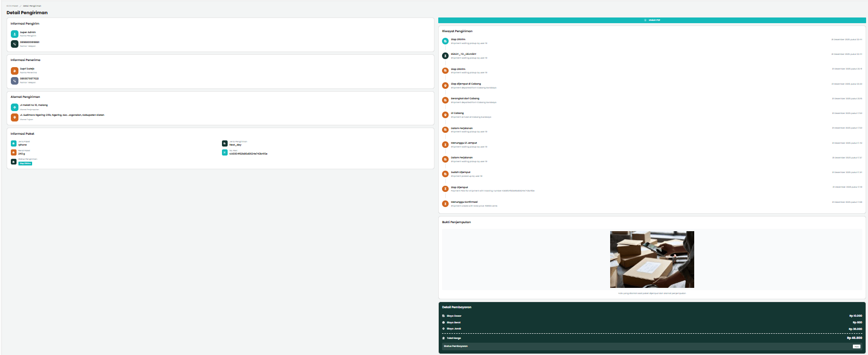868x355 pixels.
Task: Click the Siap Dikirim status badge in Informasi Paket
Action: click(x=26, y=164)
